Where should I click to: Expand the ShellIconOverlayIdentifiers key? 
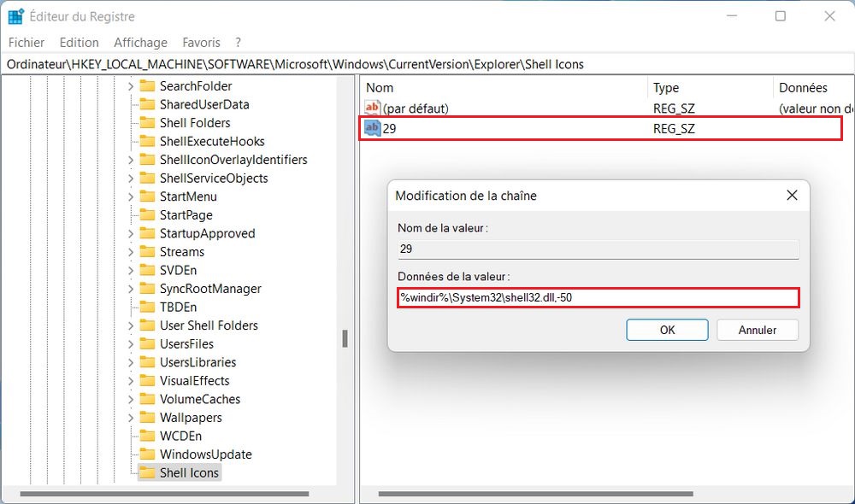130,160
